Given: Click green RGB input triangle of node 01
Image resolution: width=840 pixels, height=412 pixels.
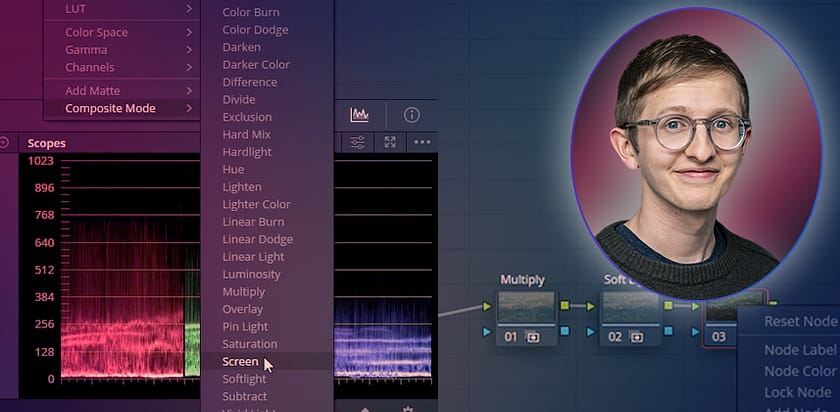Looking at the screenshot, I should (486, 306).
